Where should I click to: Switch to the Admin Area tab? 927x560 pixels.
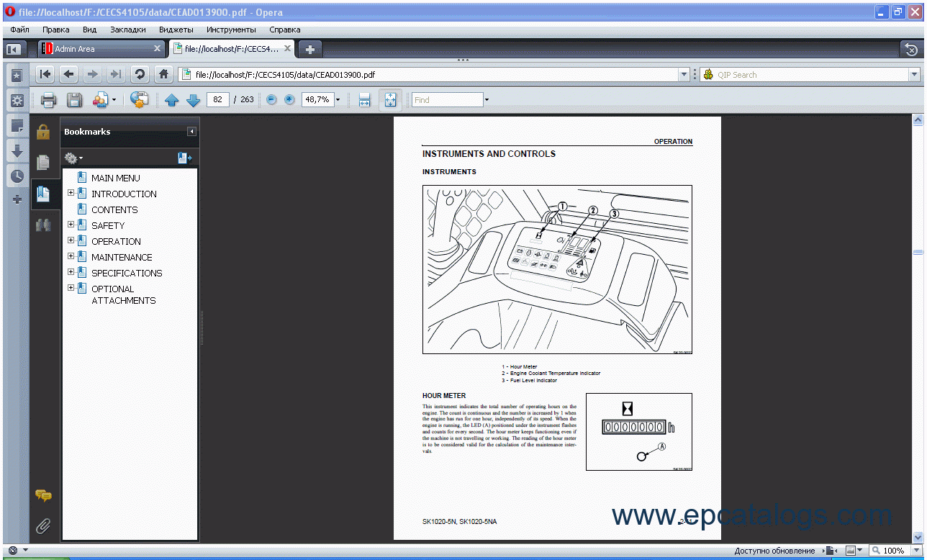(101, 49)
